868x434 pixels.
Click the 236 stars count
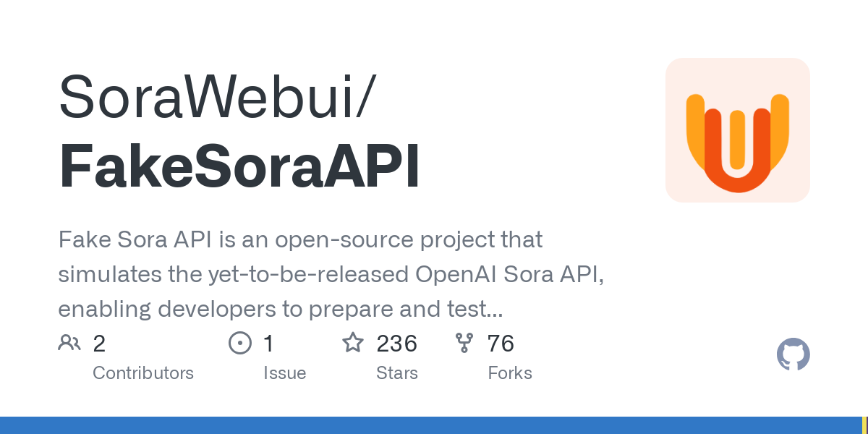[x=397, y=343]
